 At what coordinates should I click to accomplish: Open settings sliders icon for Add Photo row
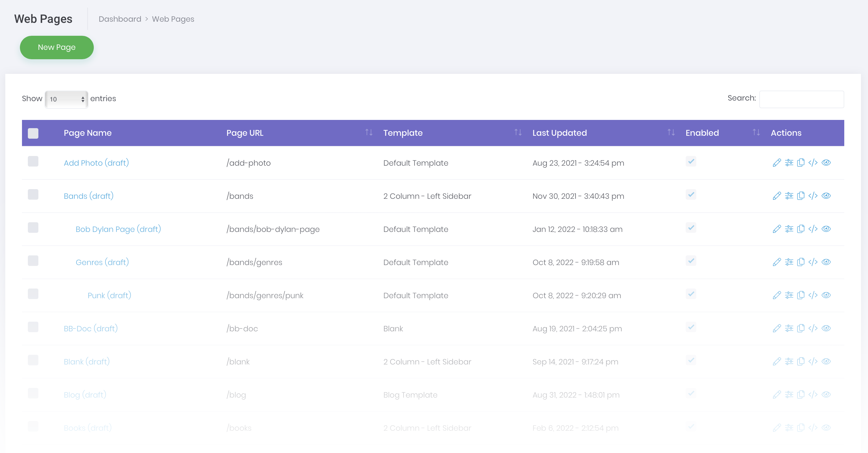[789, 163]
